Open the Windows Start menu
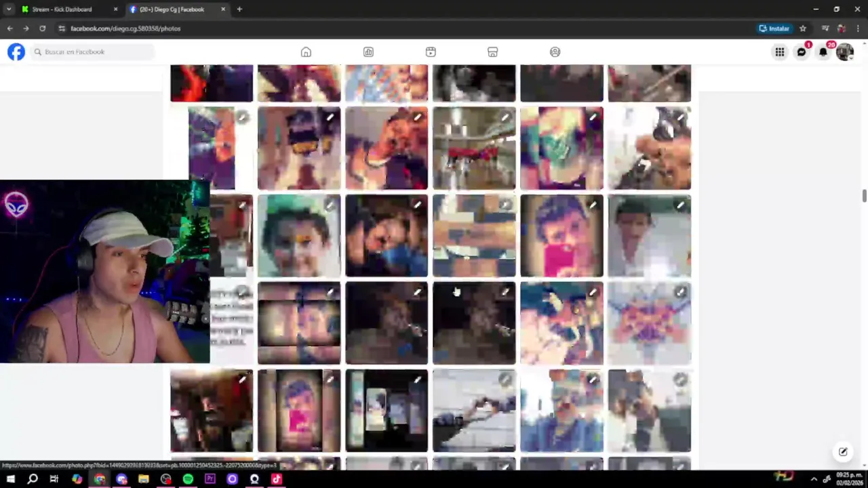The width and height of the screenshot is (868, 488). pos(10,479)
